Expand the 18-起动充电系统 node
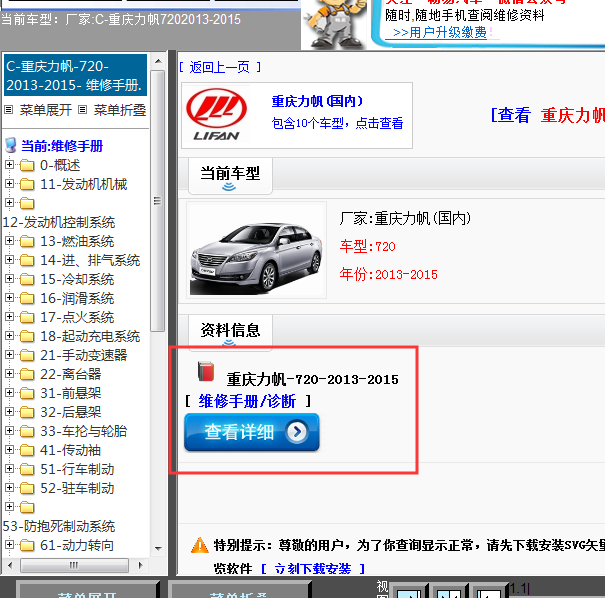The image size is (605, 598). point(9,336)
